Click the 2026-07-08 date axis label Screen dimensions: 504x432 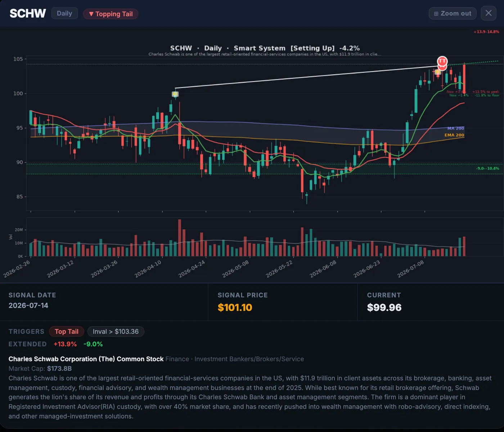(411, 269)
